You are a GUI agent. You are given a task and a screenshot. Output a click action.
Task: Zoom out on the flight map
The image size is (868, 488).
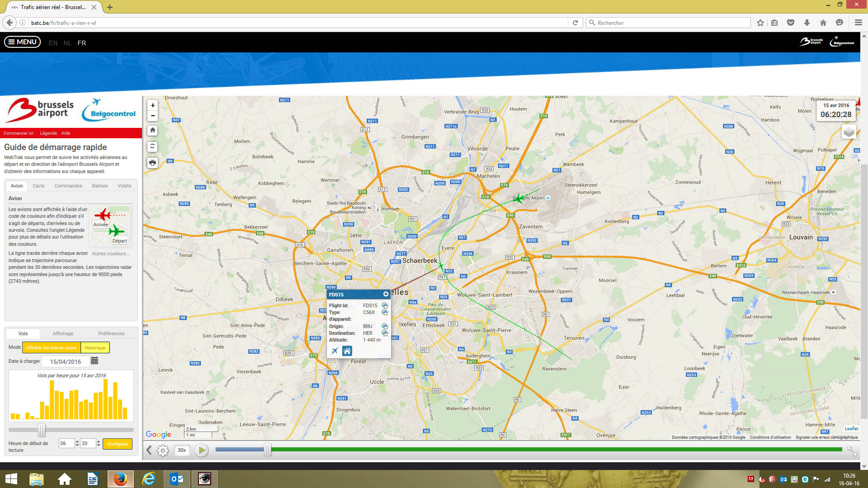click(x=153, y=116)
